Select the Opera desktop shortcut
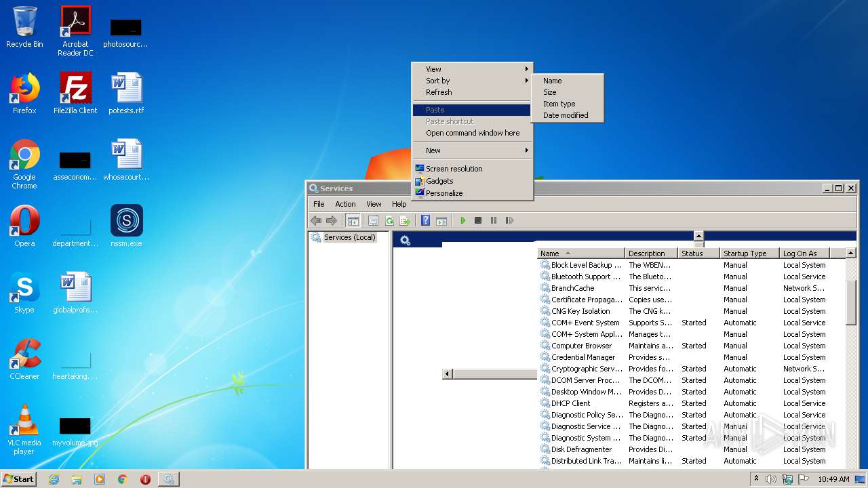Screen dimensions: 868x488 (x=24, y=226)
